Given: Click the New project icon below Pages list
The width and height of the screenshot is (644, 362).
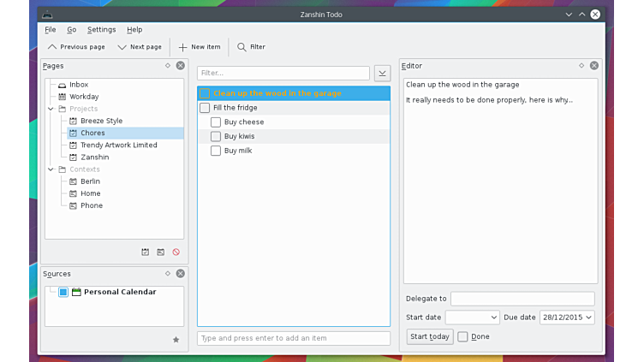Looking at the screenshot, I should pyautogui.click(x=145, y=252).
